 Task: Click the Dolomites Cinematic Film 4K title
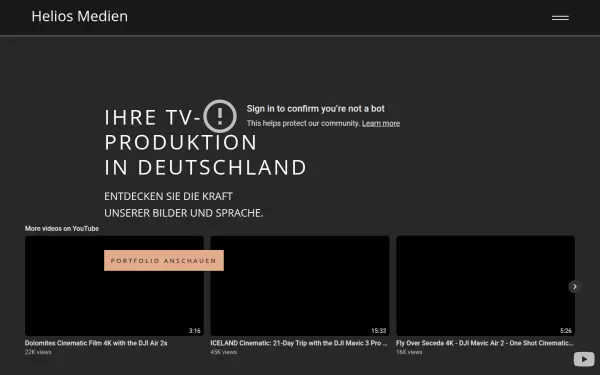pyautogui.click(x=96, y=343)
